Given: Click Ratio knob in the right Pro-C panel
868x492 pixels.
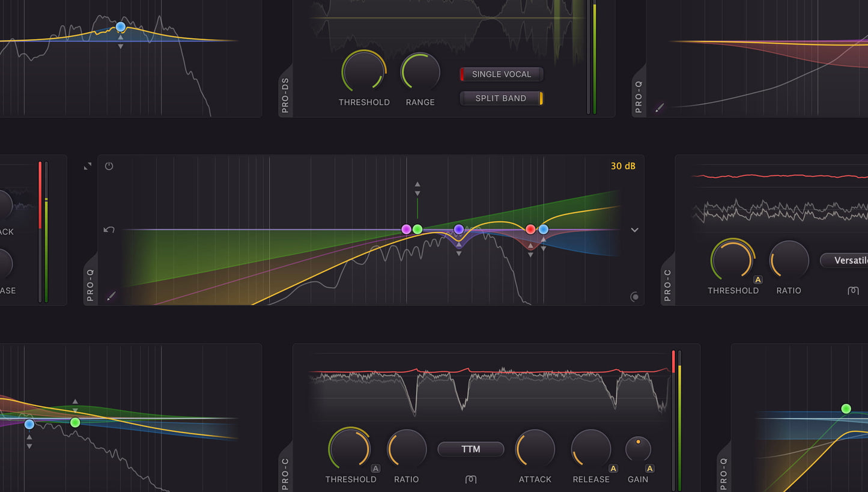Looking at the screenshot, I should coord(789,260).
